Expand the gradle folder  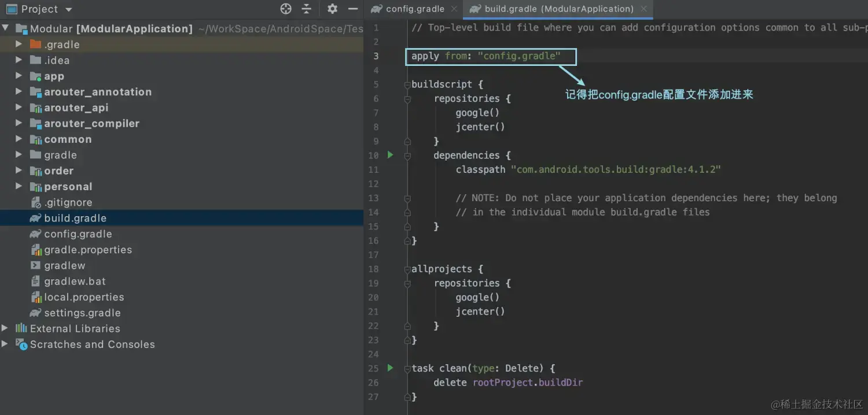(19, 154)
